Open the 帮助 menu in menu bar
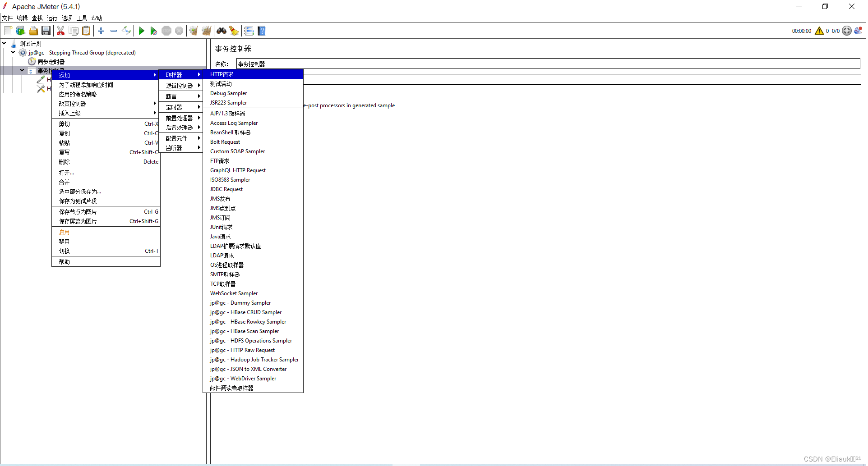868x466 pixels. [97, 18]
